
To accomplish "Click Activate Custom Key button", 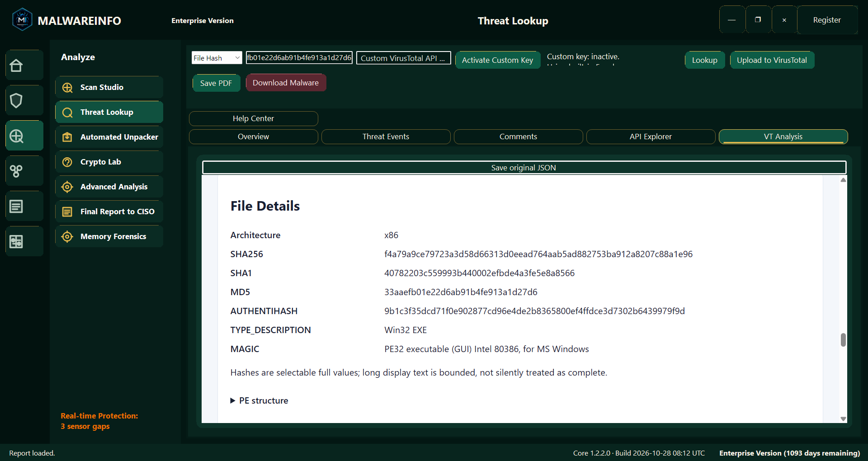I will (x=497, y=60).
